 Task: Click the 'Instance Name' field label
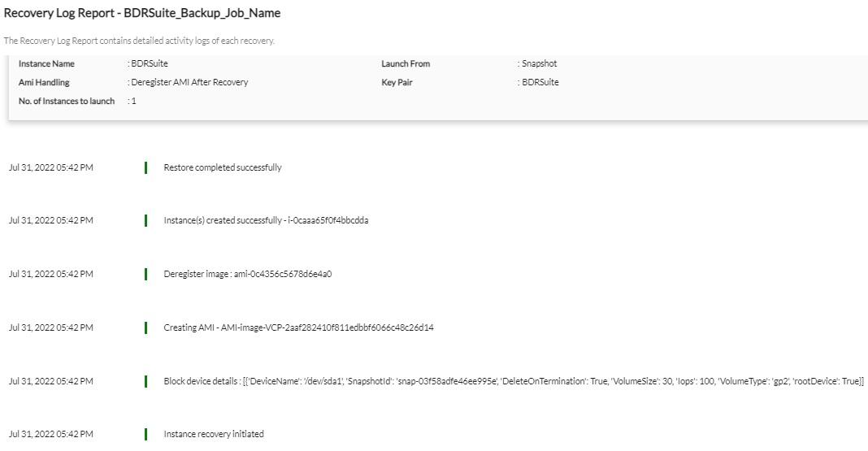pos(46,63)
